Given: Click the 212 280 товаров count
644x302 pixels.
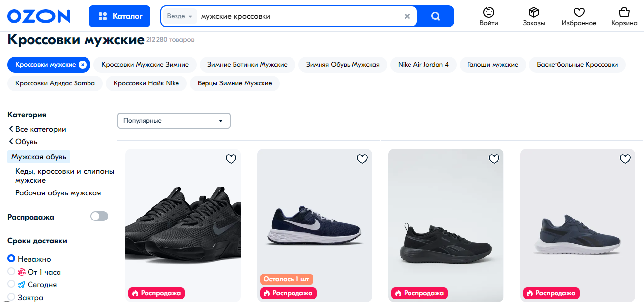Looking at the screenshot, I should pyautogui.click(x=170, y=40).
